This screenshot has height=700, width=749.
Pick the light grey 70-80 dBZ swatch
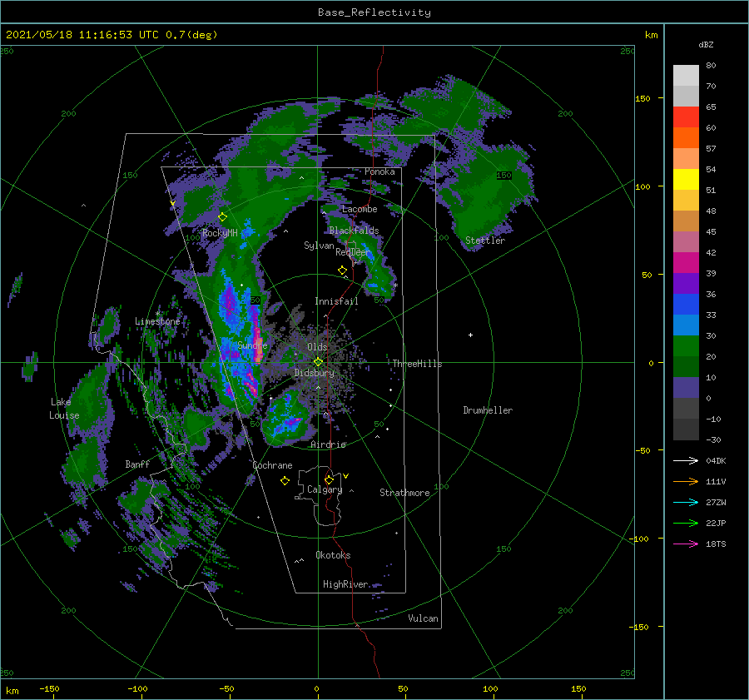686,76
